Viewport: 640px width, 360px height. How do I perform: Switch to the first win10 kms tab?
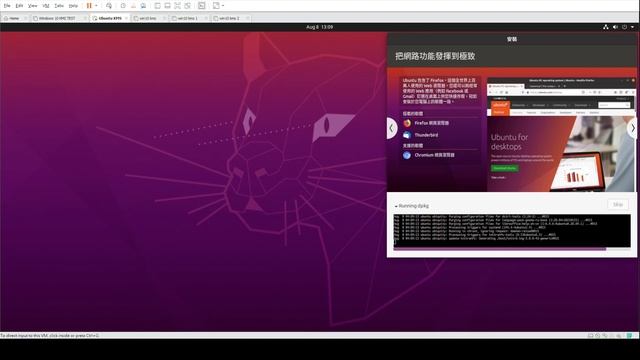(x=149, y=18)
